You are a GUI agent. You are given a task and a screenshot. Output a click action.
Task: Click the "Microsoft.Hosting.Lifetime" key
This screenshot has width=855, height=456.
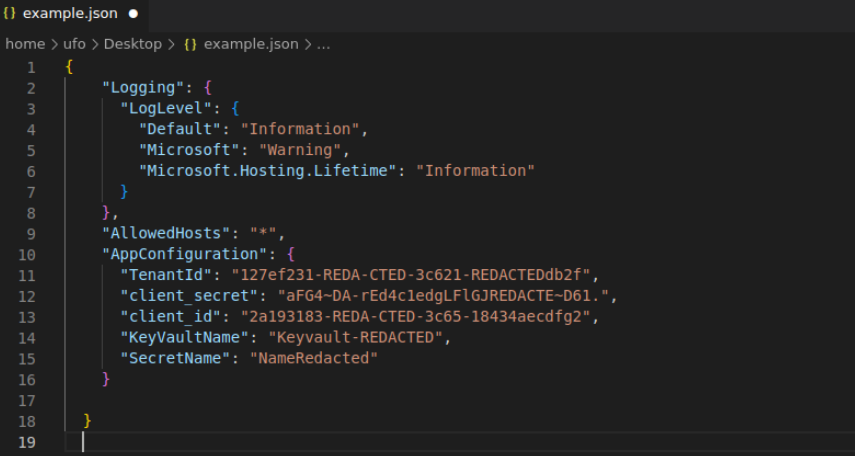point(268,171)
